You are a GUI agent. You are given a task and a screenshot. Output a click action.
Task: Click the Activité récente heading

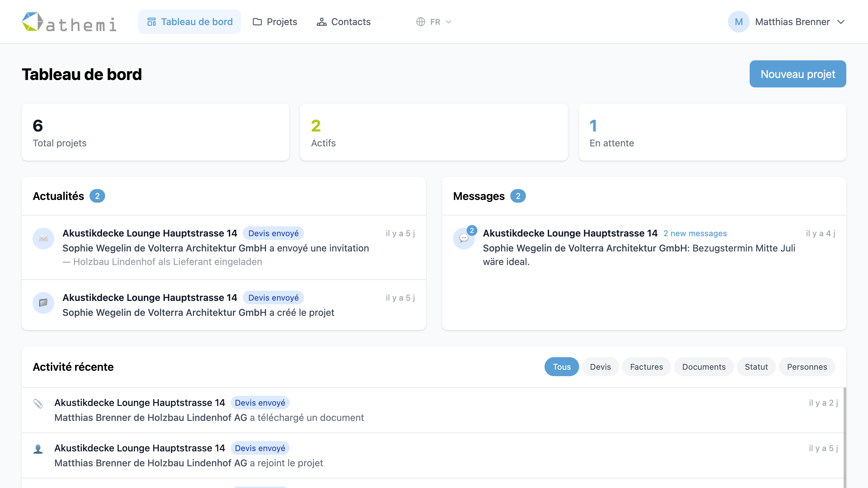(73, 367)
